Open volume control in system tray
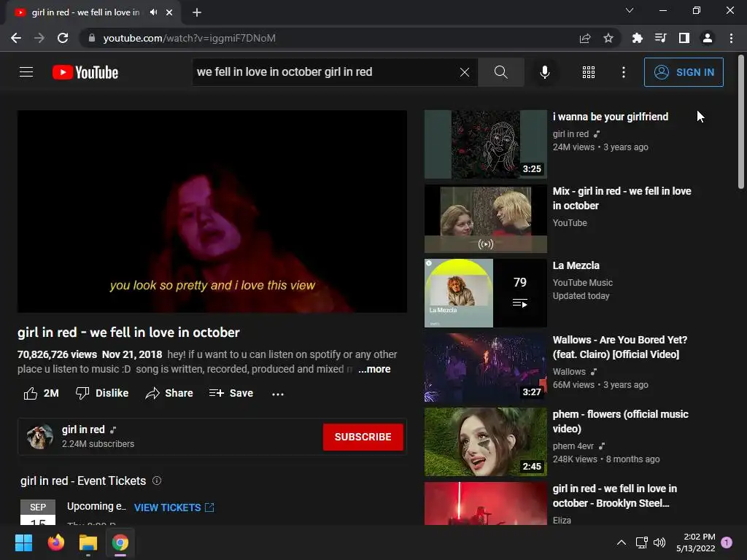This screenshot has height=560, width=747. coord(659,542)
